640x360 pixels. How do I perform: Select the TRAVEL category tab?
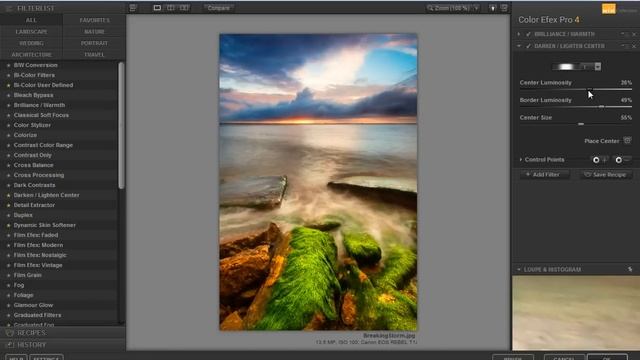94,54
